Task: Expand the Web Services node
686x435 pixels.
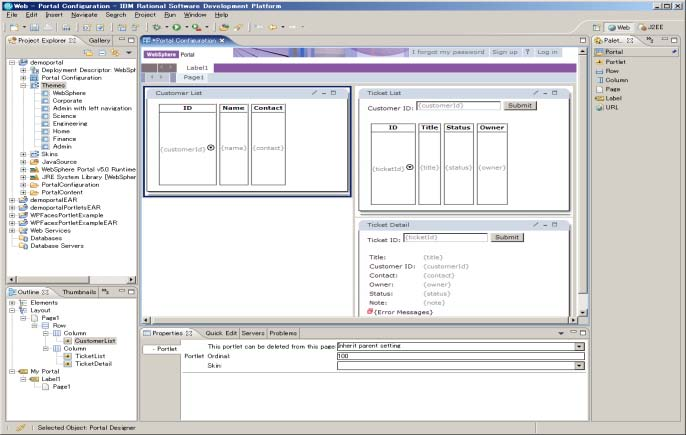Action: pos(12,231)
